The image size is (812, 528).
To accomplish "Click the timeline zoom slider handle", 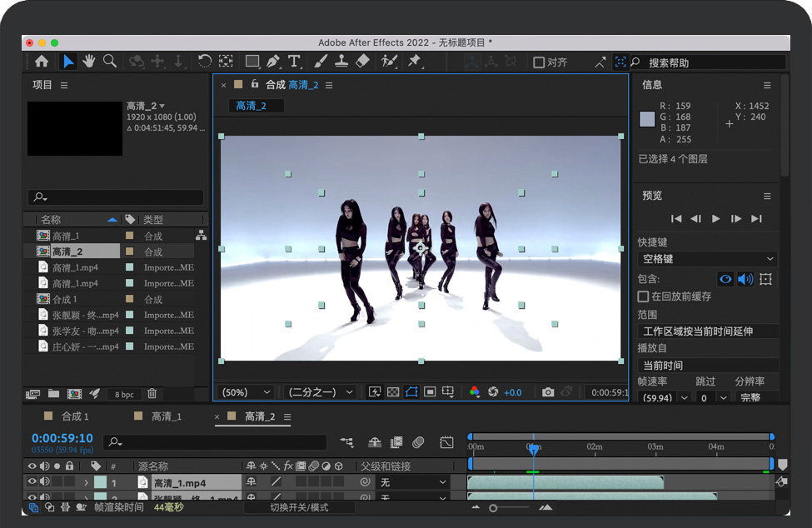I will [x=493, y=508].
